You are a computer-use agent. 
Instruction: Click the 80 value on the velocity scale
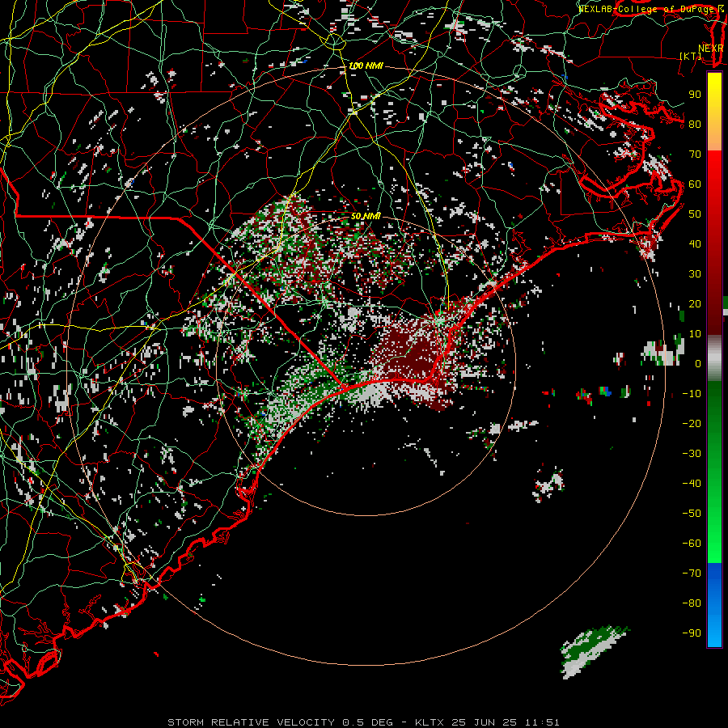coord(695,125)
